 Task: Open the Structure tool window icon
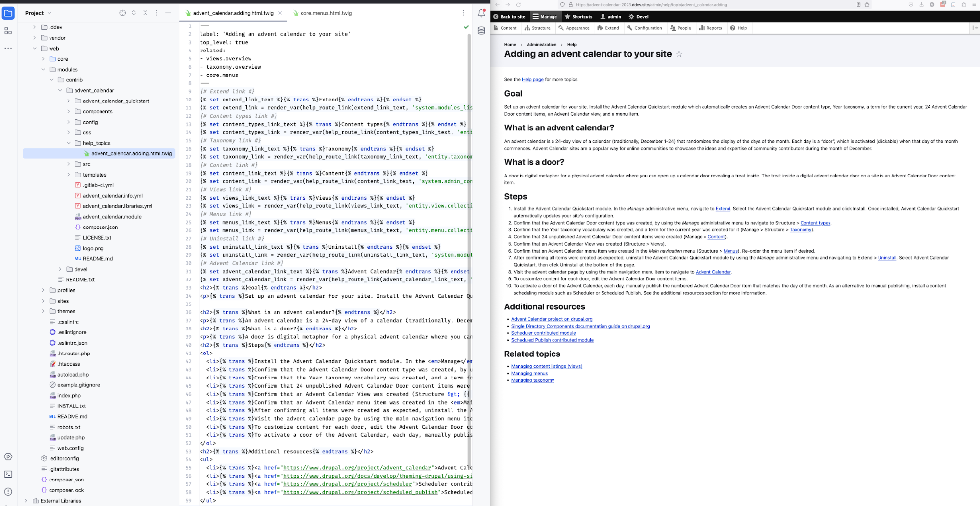click(8, 31)
